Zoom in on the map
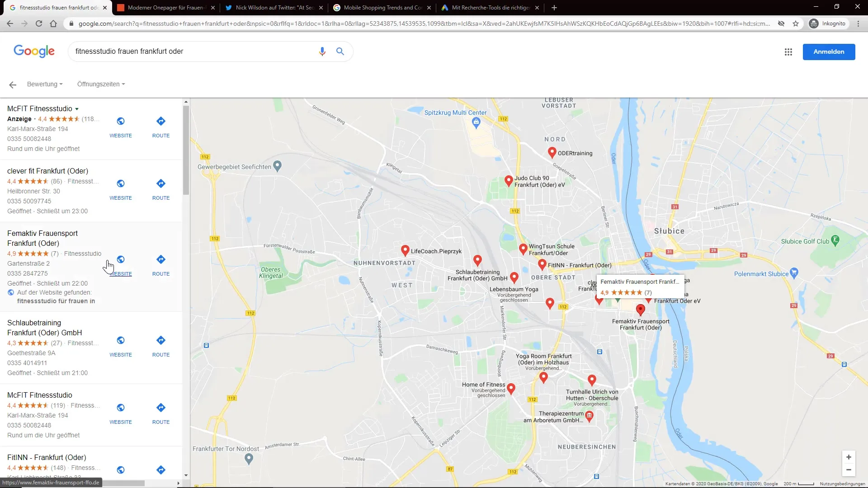Viewport: 868px width, 488px height. 849,457
